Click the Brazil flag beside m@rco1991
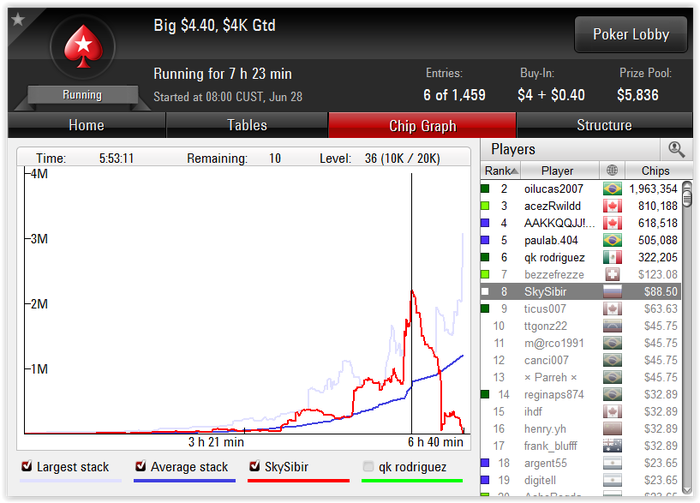The image size is (700, 503). (x=612, y=343)
